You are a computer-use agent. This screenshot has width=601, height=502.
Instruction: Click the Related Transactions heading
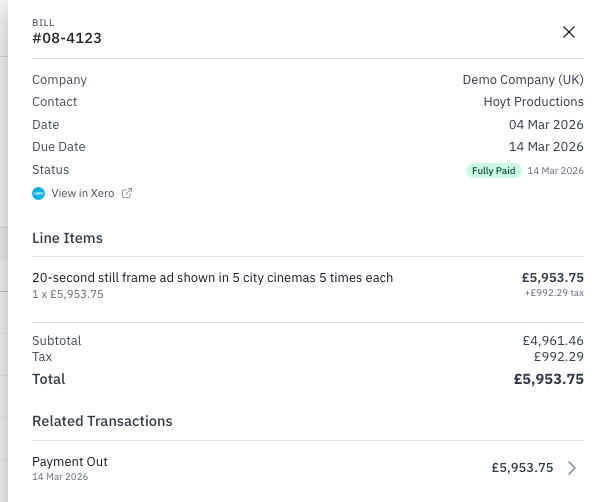(x=102, y=421)
